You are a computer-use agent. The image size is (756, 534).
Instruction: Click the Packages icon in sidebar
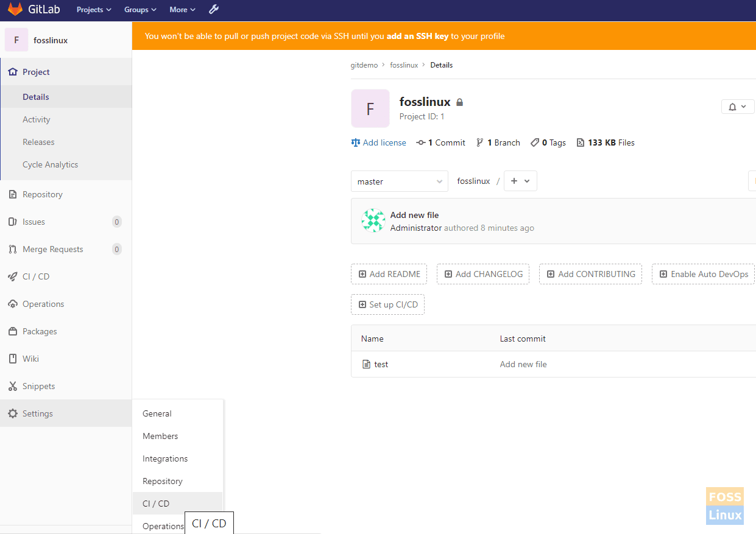pyautogui.click(x=12, y=331)
